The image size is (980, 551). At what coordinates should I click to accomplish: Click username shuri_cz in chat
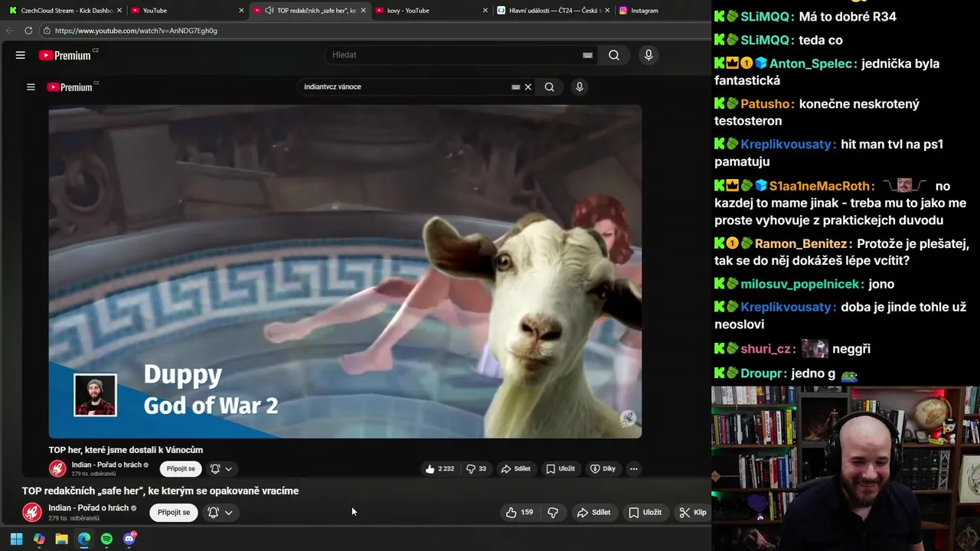[766, 349]
